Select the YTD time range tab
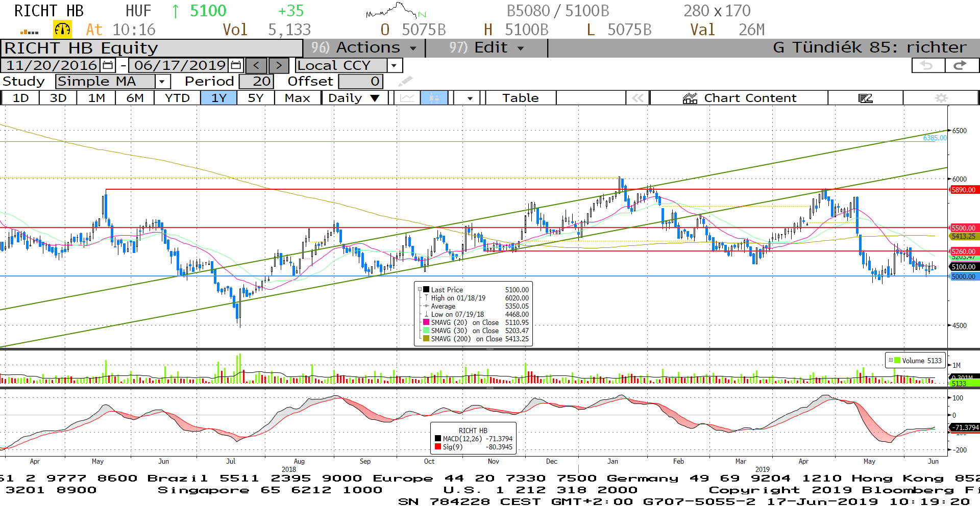 pyautogui.click(x=177, y=98)
